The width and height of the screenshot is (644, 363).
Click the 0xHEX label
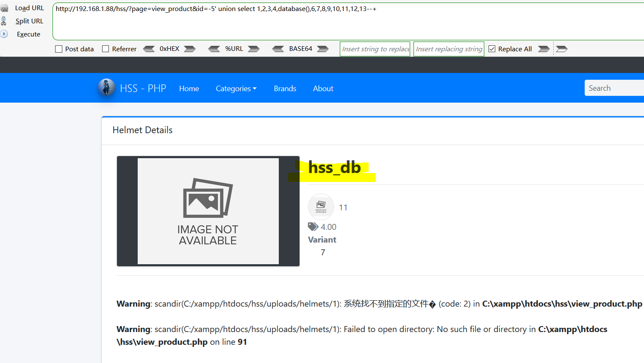point(169,49)
